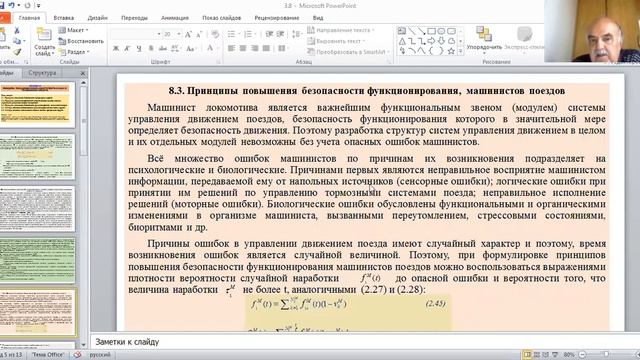
Task: Click the Восстановить button
Action: [81, 41]
